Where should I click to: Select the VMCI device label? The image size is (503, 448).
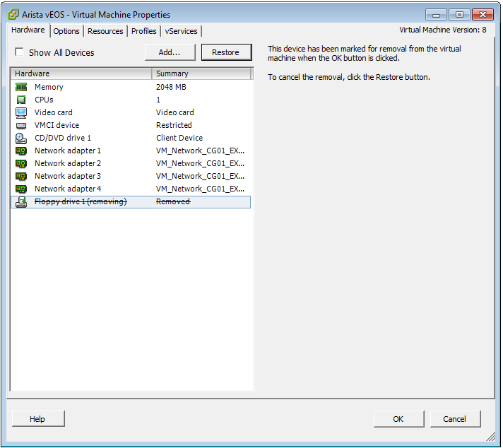pos(57,125)
